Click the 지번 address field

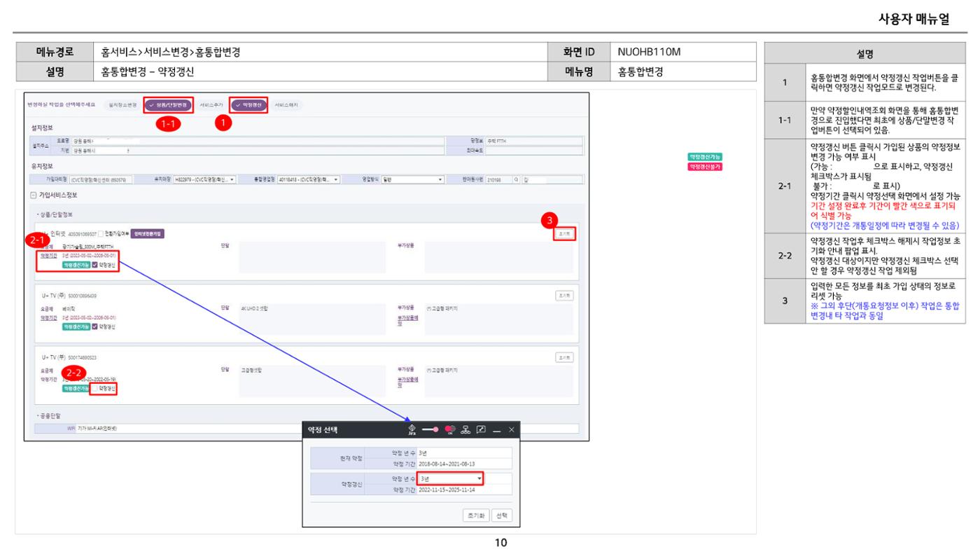point(259,150)
